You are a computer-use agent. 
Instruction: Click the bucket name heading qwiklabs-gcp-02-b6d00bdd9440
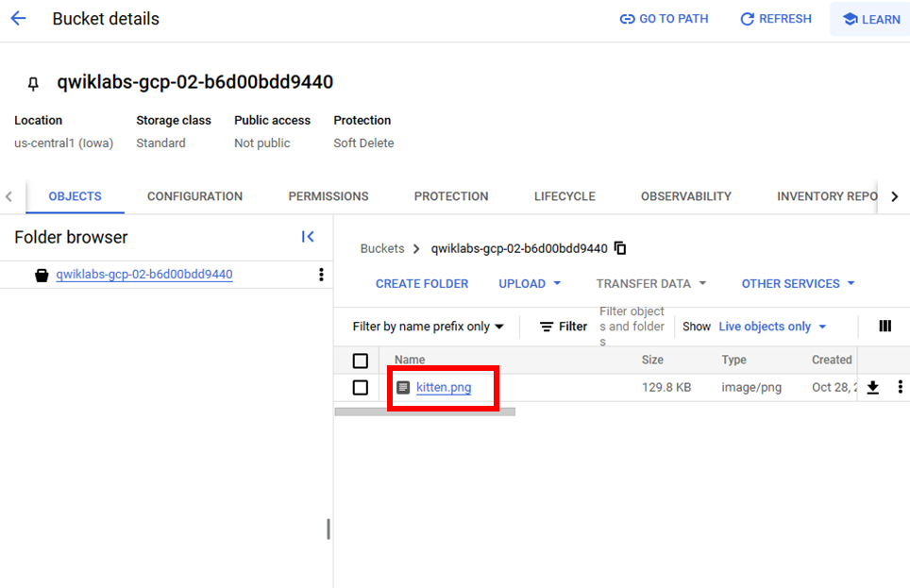tap(195, 82)
